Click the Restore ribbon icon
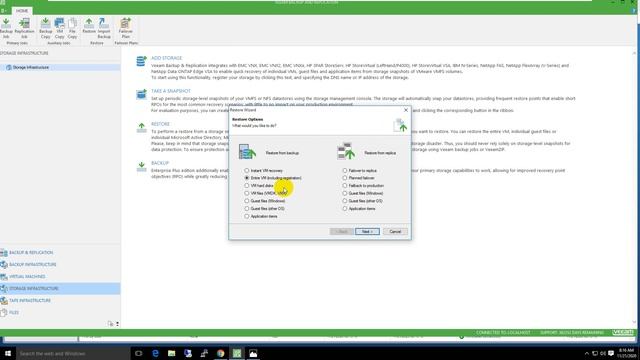Viewport: 640px width, 360px height. [x=89, y=25]
